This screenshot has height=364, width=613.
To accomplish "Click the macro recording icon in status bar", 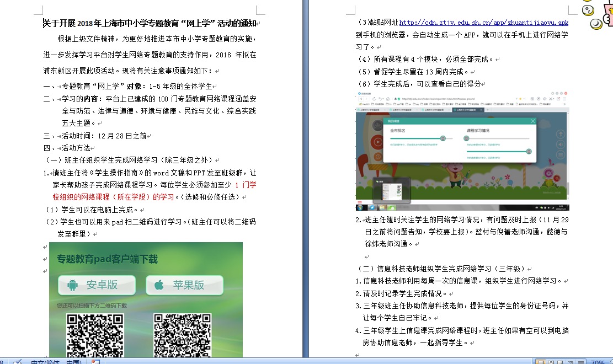I will 95,362.
